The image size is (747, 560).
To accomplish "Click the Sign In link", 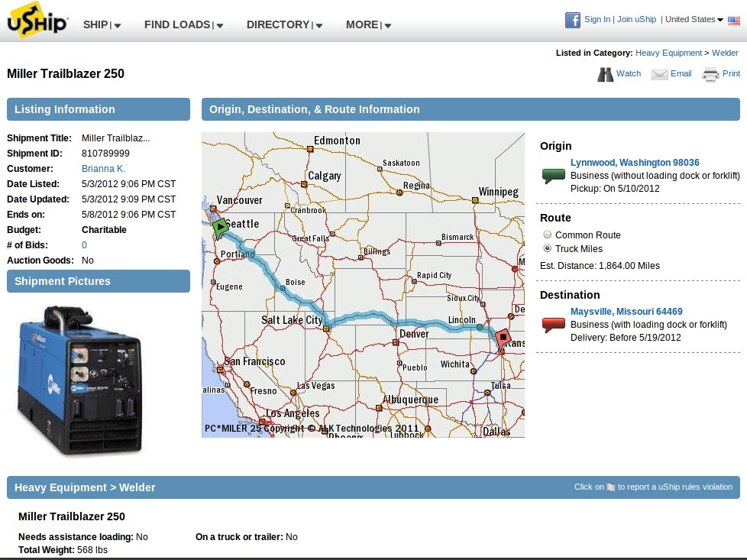I will (597, 20).
